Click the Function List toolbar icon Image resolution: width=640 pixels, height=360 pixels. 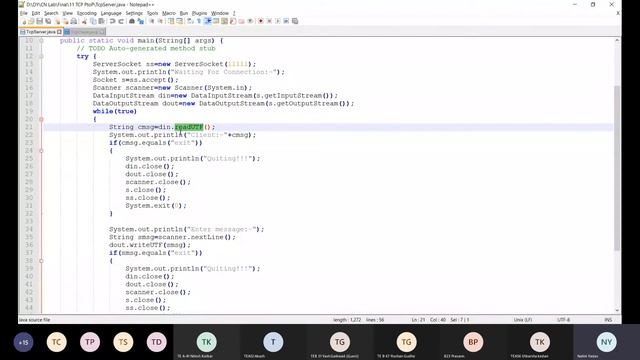pyautogui.click(x=233, y=21)
